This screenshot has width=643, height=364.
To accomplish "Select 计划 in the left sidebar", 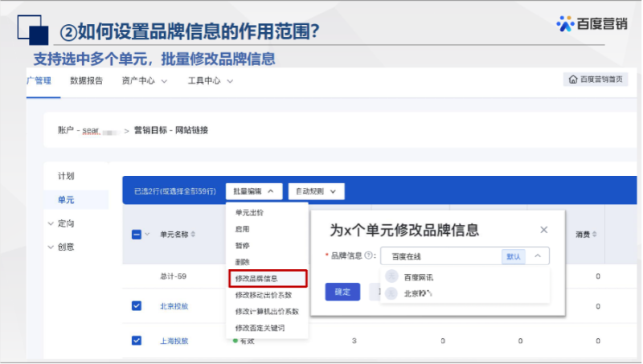I will point(66,176).
